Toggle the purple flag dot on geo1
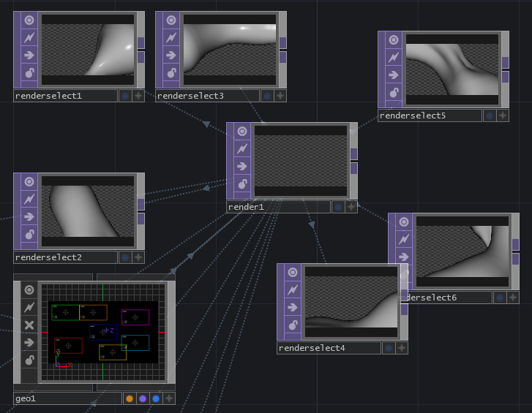The image size is (532, 413). click(143, 399)
